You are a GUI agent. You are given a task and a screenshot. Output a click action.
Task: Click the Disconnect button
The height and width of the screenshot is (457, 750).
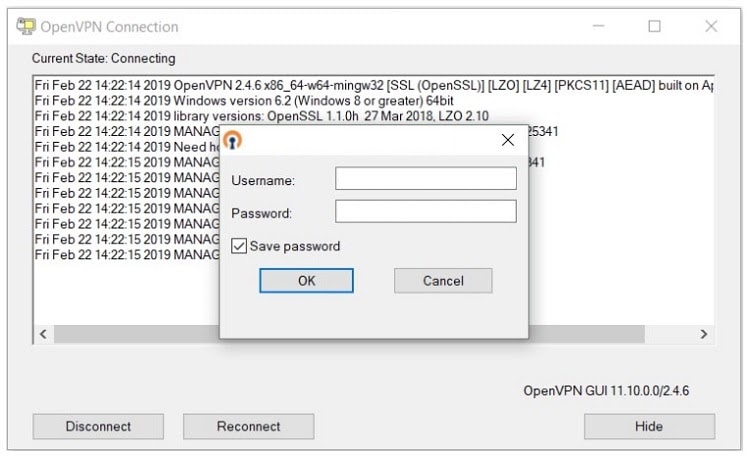pos(98,426)
